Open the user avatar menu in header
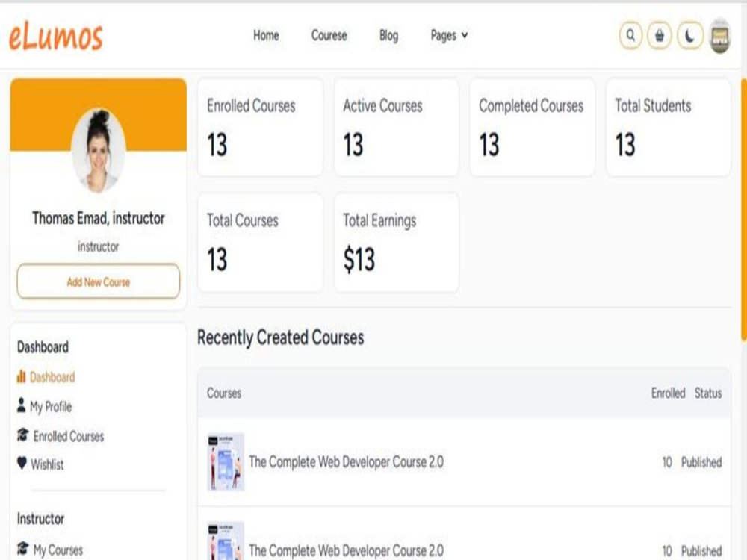This screenshot has width=747, height=560. click(719, 36)
